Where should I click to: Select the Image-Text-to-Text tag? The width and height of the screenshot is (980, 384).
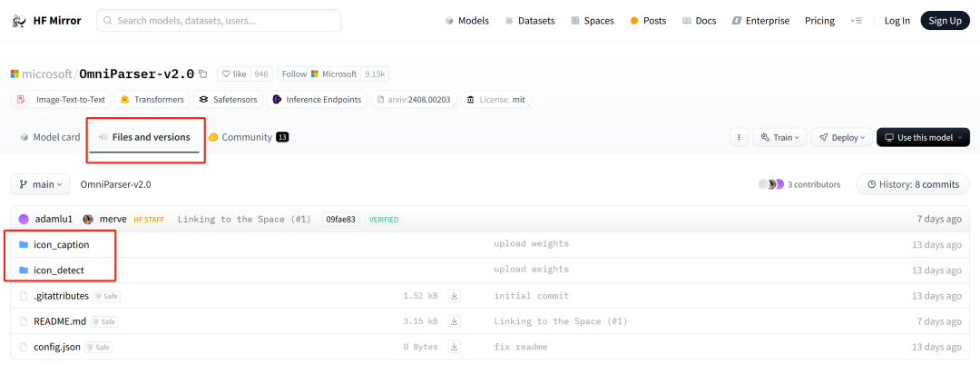tap(62, 100)
